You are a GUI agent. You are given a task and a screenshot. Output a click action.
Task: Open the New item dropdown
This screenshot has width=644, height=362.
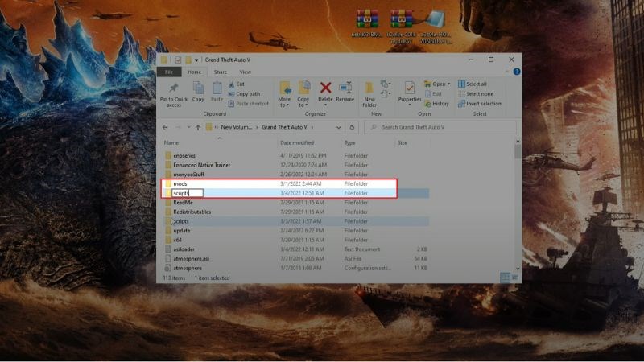(x=386, y=84)
